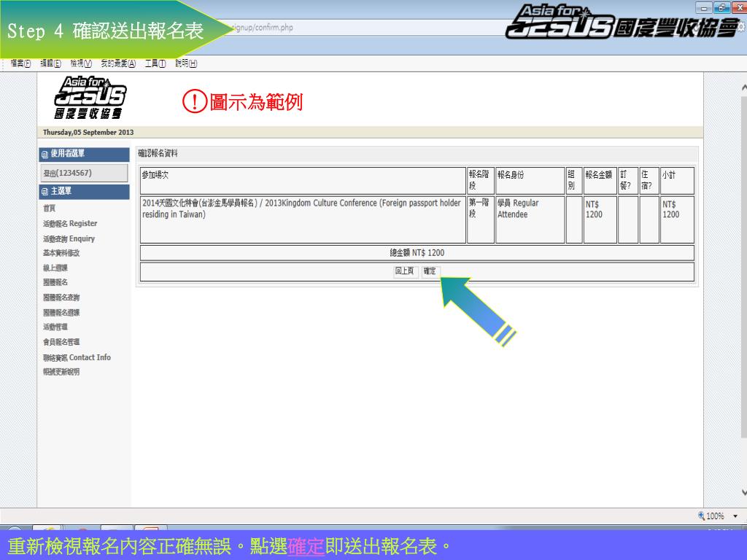Viewport: 747px width, 560px height.
Task: Go to 首頁 home link
Action: point(49,209)
